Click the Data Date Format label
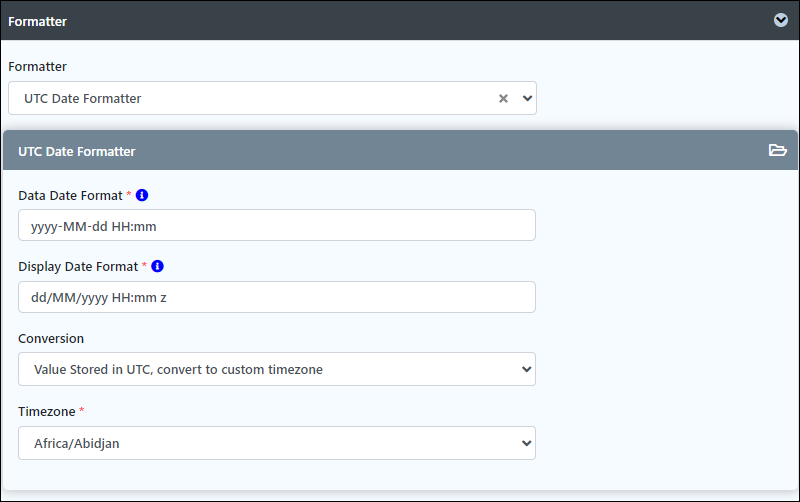This screenshot has width=800, height=502. tap(70, 195)
